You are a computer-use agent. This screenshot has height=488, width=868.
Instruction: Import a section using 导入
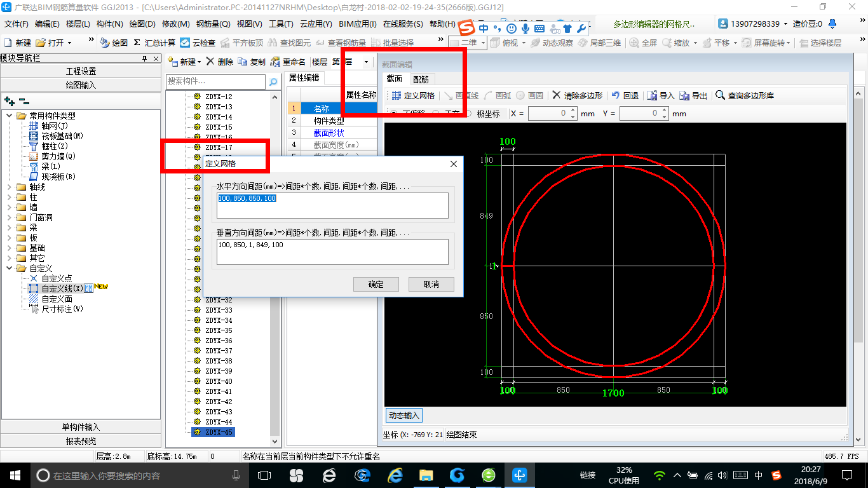click(x=660, y=95)
